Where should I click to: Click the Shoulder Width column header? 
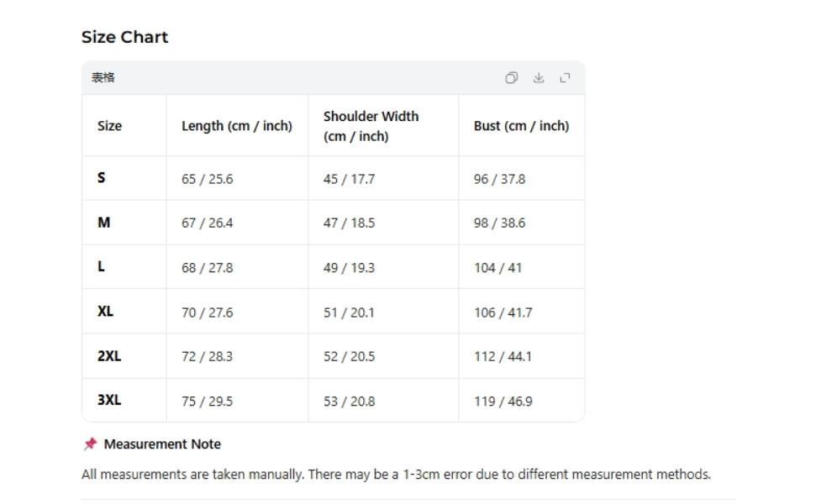pos(371,126)
